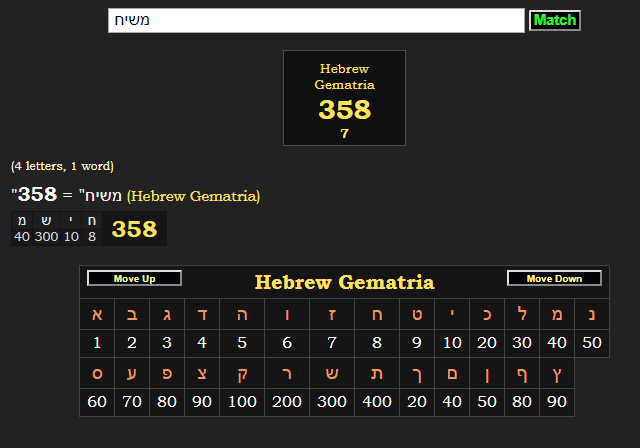The image size is (640, 448).
Task: Click the Mem letter in the word breakdown
Action: (x=22, y=221)
